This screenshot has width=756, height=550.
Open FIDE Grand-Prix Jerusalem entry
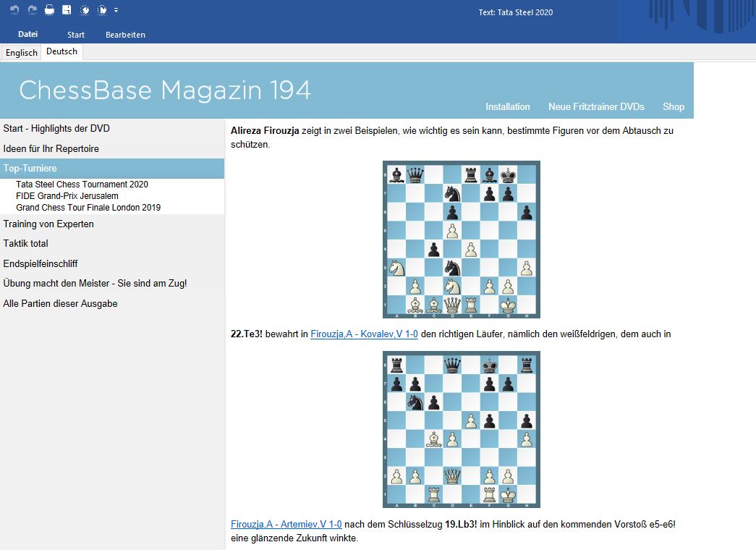(67, 196)
